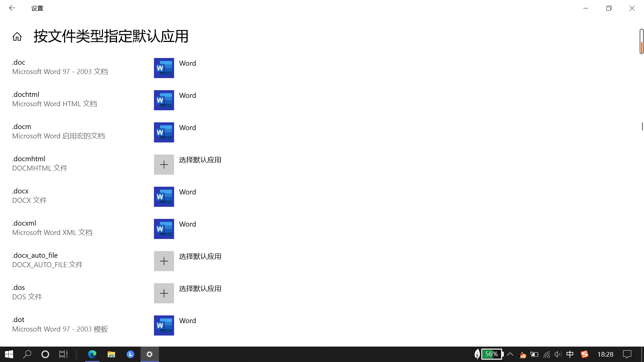Viewport: 644px width, 362px height.
Task: Click Word label for .docx
Action: point(187,192)
